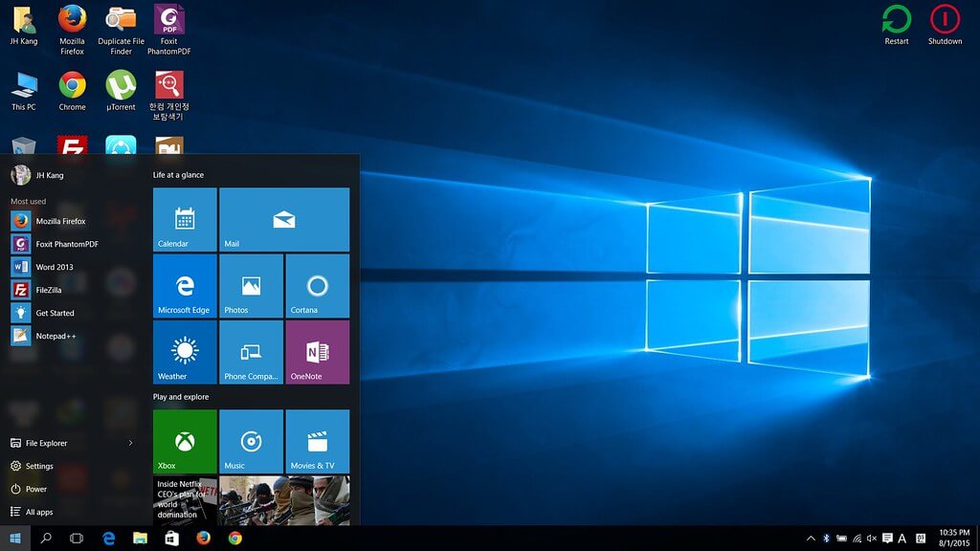Open Action Center notifications icon
980x551 pixels.
(887, 539)
